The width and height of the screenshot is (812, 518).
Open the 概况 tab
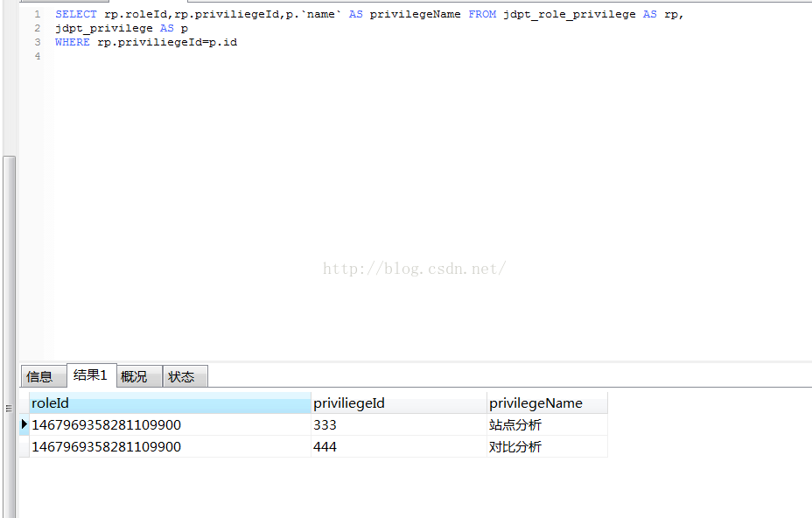(x=139, y=376)
